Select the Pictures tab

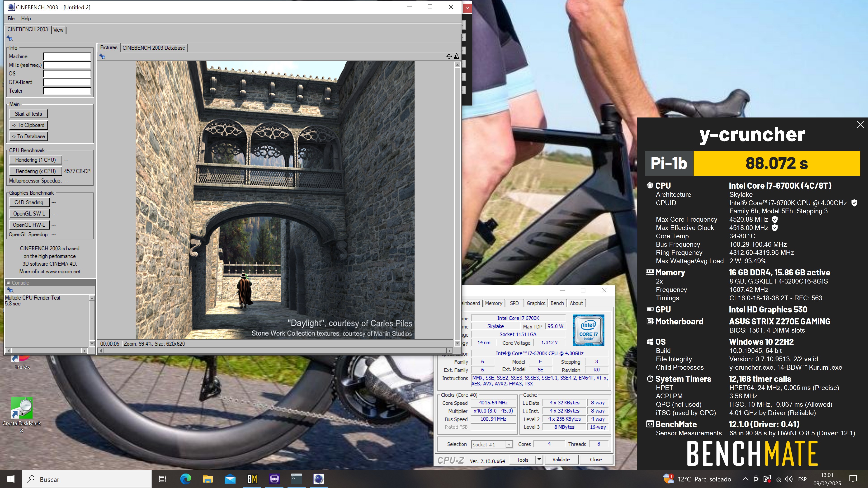pos(109,47)
